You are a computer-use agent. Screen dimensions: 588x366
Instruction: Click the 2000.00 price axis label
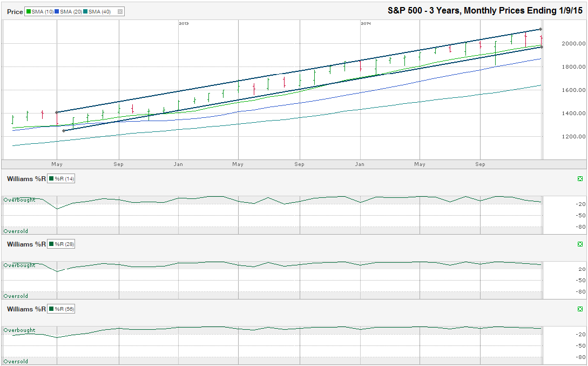[x=573, y=44]
